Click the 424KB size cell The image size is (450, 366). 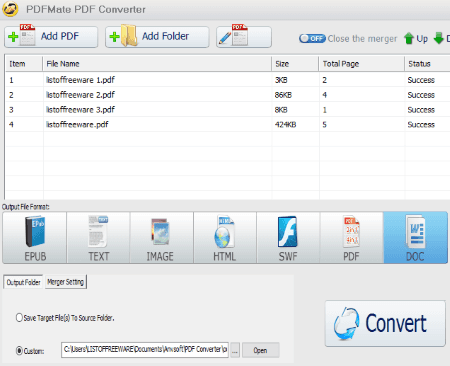[285, 125]
